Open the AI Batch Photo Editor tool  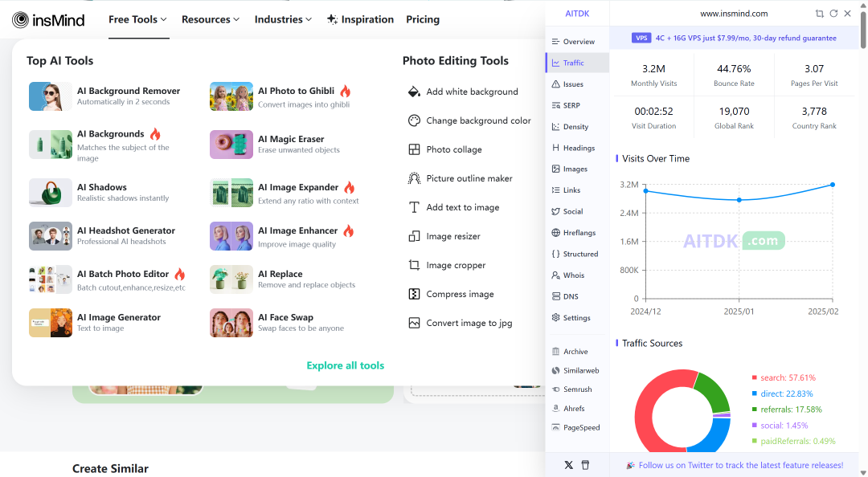(108, 279)
